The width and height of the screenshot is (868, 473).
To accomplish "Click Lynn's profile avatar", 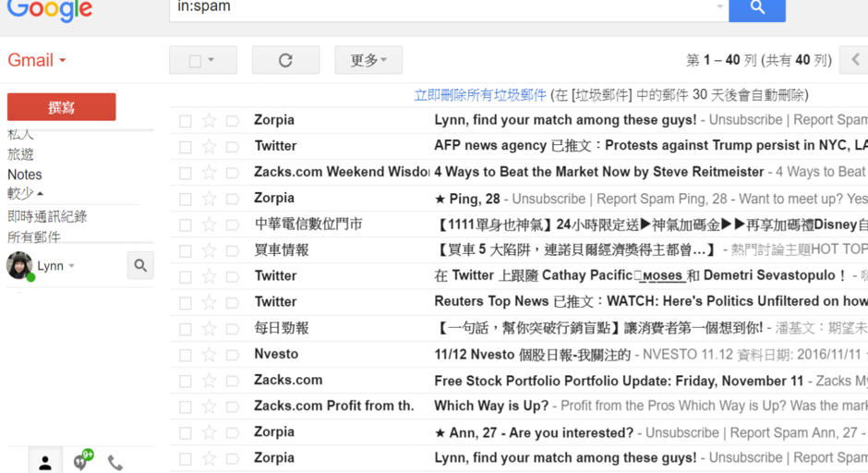I will 19,265.
